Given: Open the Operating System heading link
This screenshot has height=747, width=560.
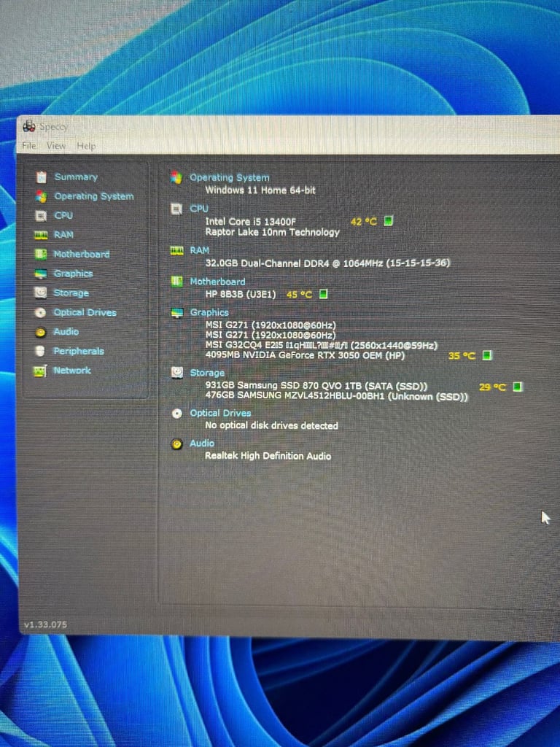Looking at the screenshot, I should 230,177.
